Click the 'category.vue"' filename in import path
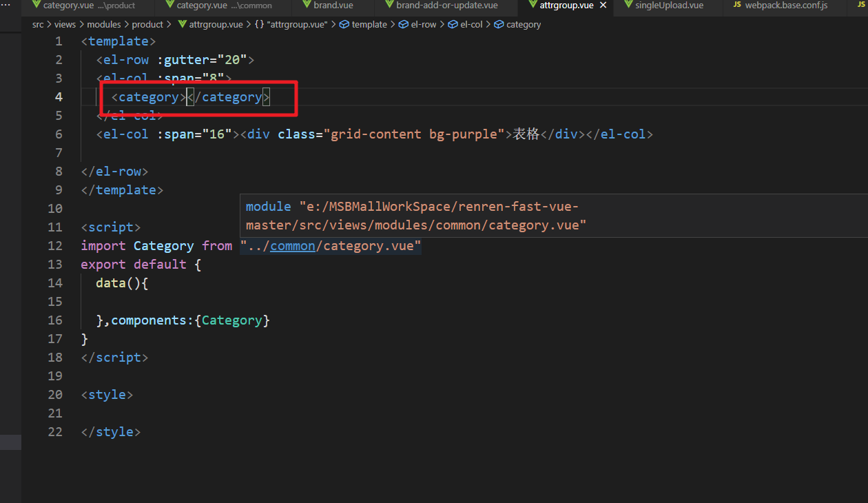The image size is (868, 503). click(373, 246)
